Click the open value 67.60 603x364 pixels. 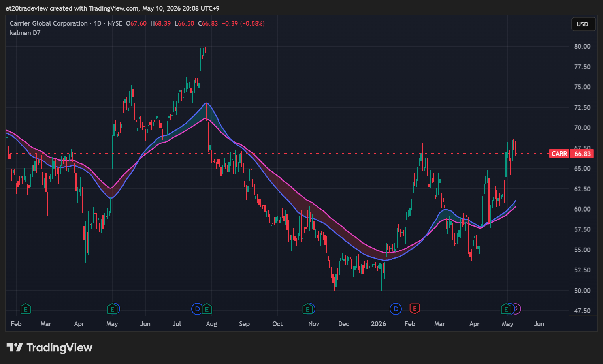click(138, 23)
